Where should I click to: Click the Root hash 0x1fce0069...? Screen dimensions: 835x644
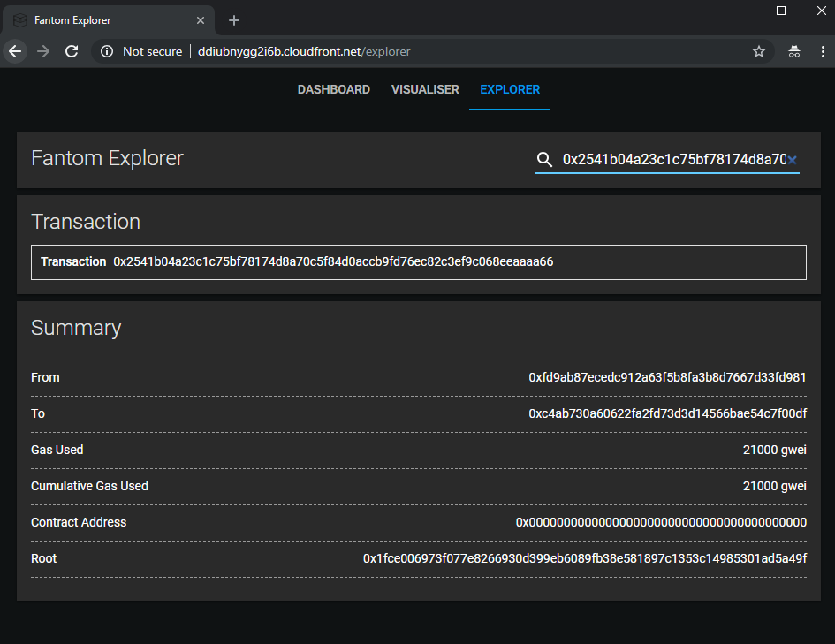[585, 558]
